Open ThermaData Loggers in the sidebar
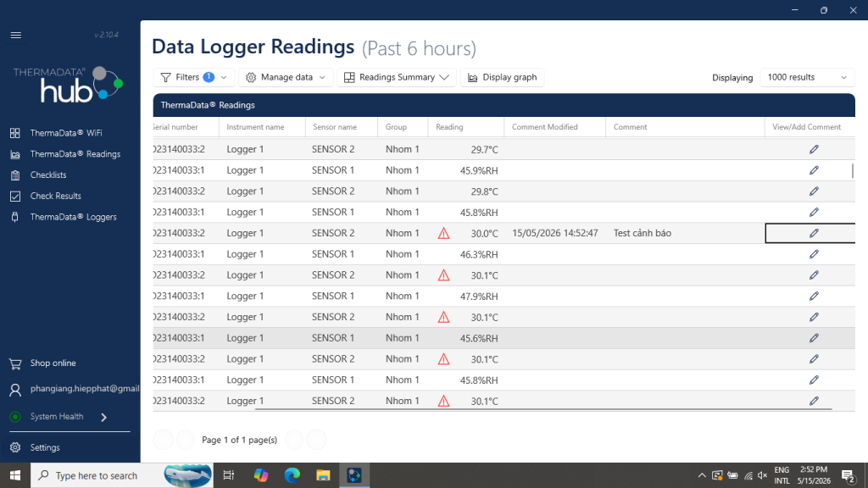This screenshot has height=488, width=868. pyautogui.click(x=73, y=217)
